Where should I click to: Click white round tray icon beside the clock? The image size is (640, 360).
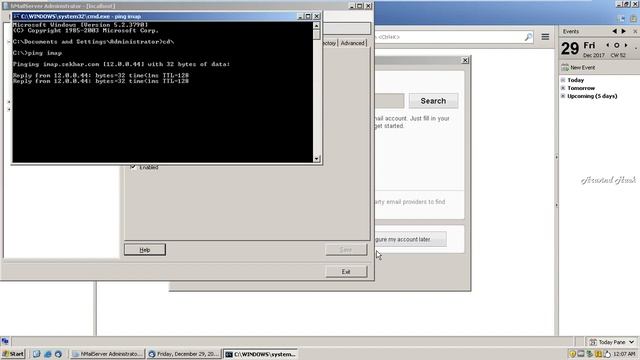click(607, 354)
